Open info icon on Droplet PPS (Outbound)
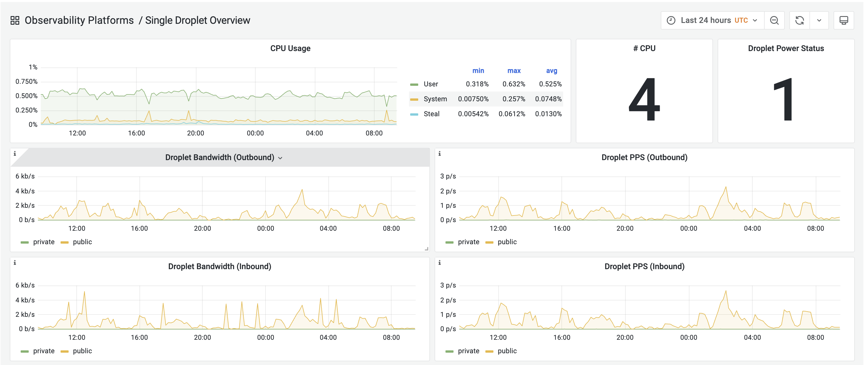Image resolution: width=868 pixels, height=365 pixels. point(440,153)
